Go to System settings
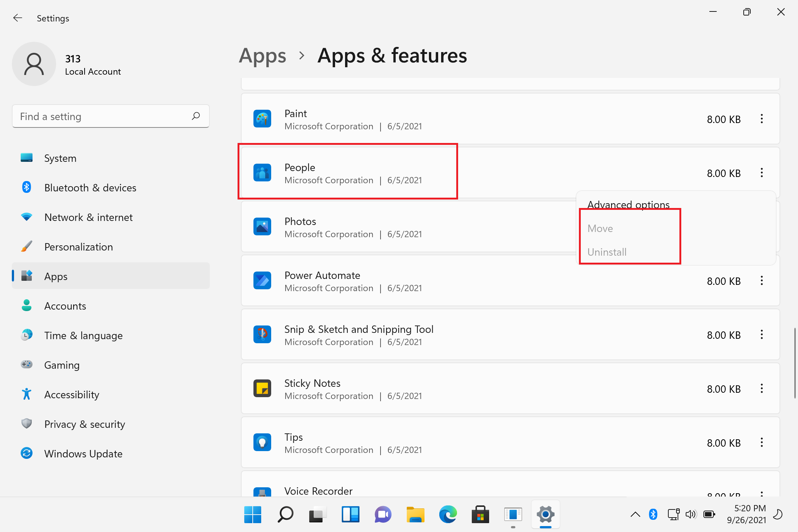Screen dimensions: 798x532 pyautogui.click(x=111, y=158)
